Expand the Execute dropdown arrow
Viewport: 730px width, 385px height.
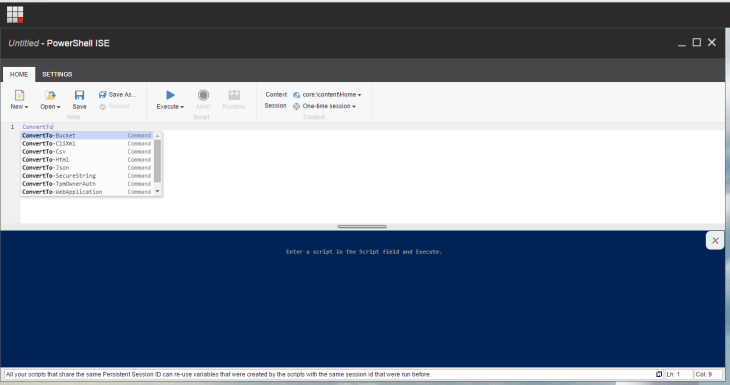coord(182,107)
